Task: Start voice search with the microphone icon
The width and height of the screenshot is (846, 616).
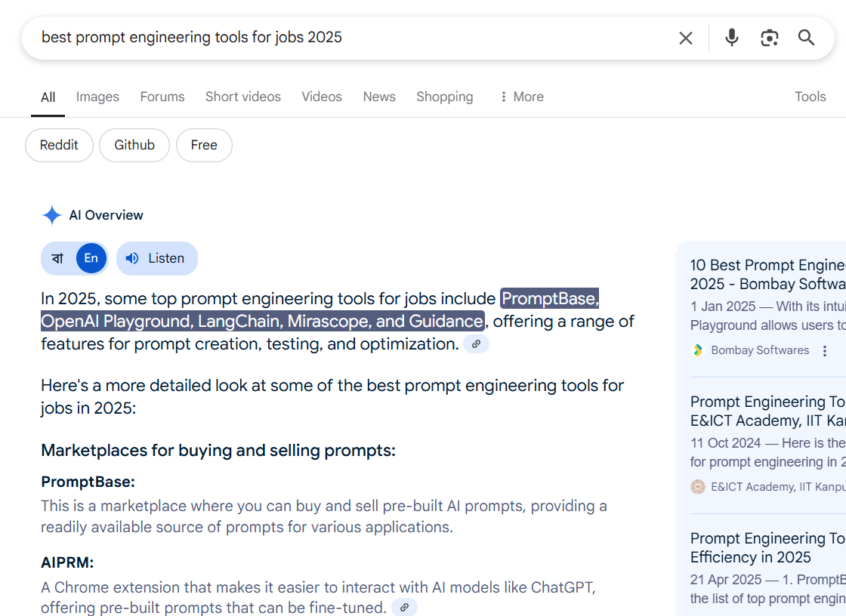Action: [732, 38]
